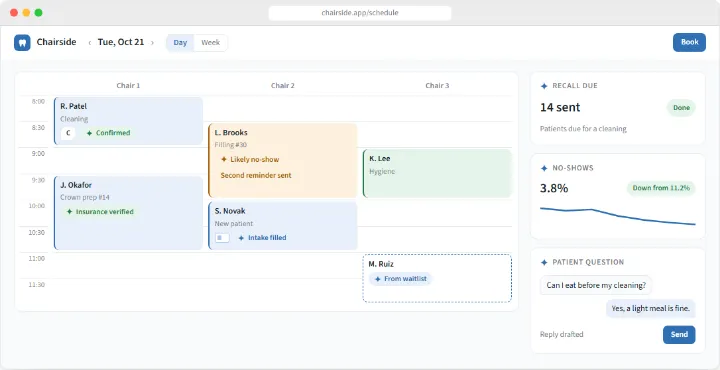
Task: Click the Confirmed status on R. Patel
Action: [108, 133]
